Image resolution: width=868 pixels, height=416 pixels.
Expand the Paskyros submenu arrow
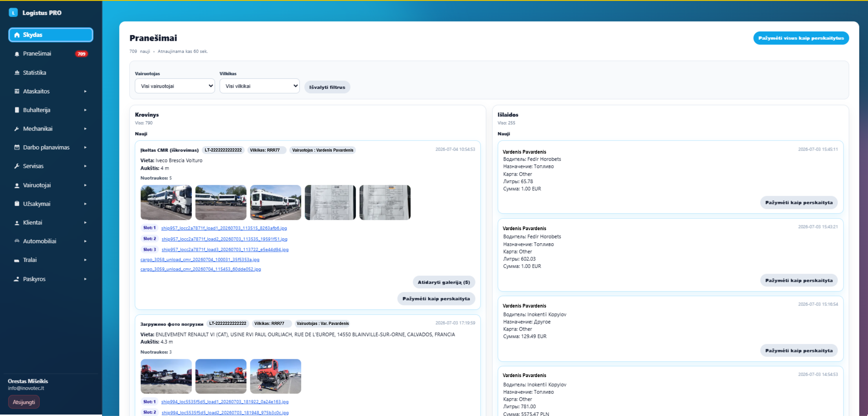coord(85,279)
